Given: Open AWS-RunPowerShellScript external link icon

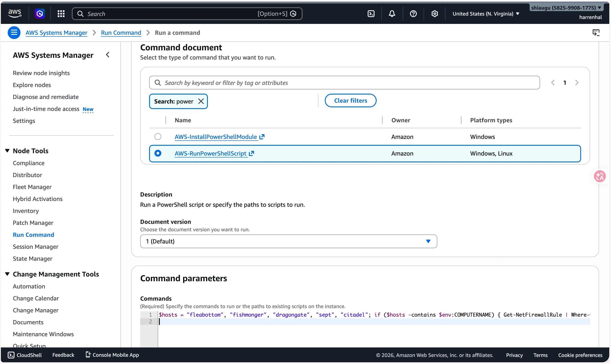Looking at the screenshot, I should 251,153.
